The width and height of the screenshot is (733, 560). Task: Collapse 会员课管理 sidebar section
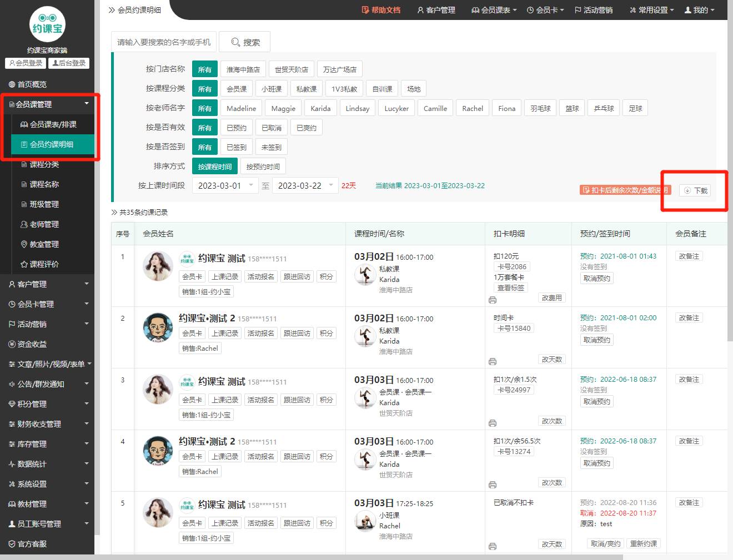pyautogui.click(x=47, y=104)
